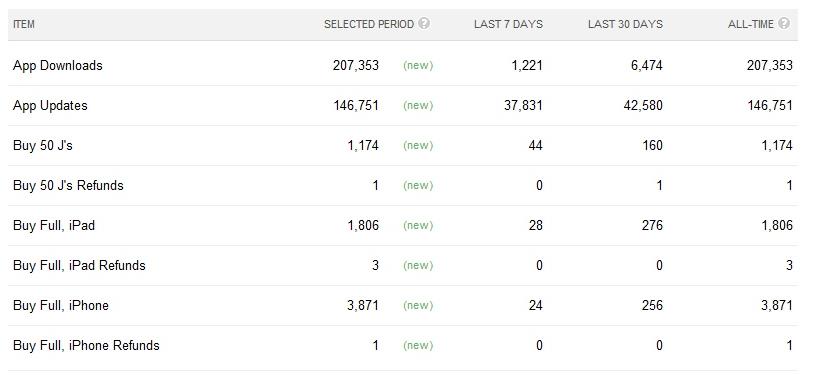Click the 207,353 all-time downloads value

(x=770, y=66)
